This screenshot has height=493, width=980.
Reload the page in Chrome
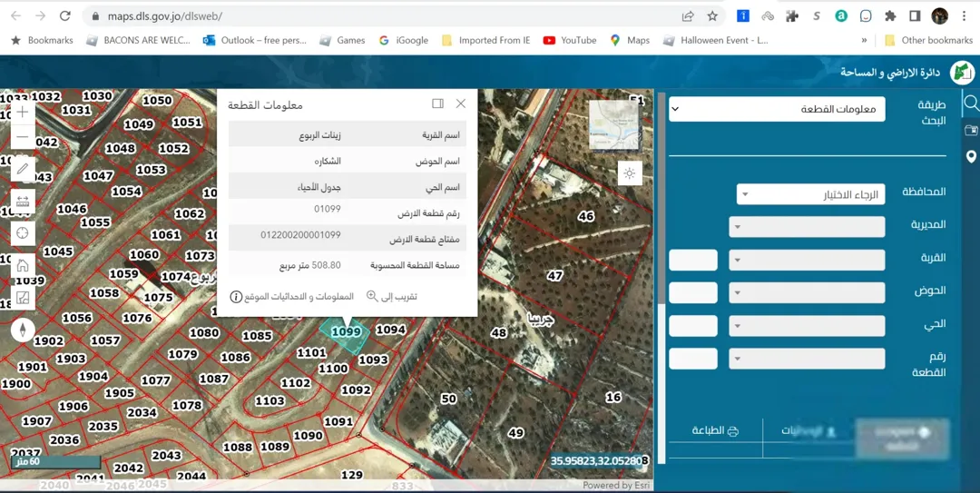tap(65, 16)
